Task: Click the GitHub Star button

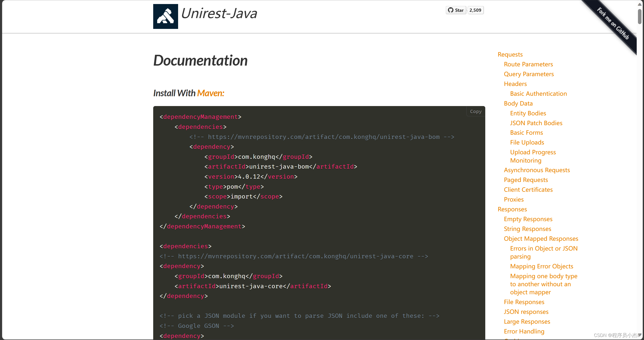Action: (x=456, y=10)
